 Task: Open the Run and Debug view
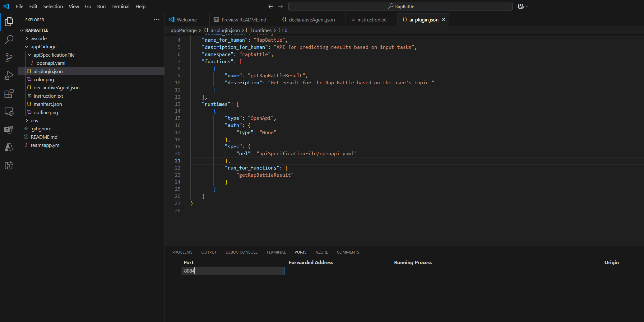pos(9,76)
